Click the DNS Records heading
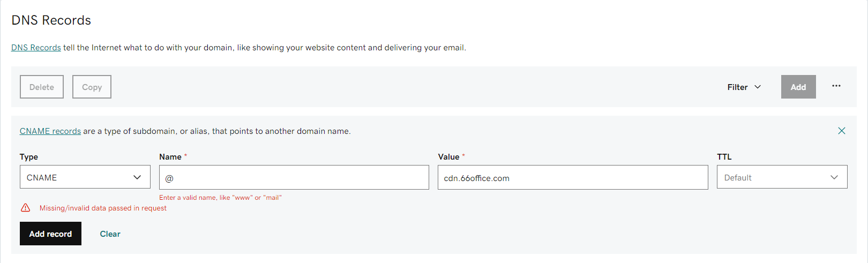Screen dimensions: 868x263 tap(51, 20)
